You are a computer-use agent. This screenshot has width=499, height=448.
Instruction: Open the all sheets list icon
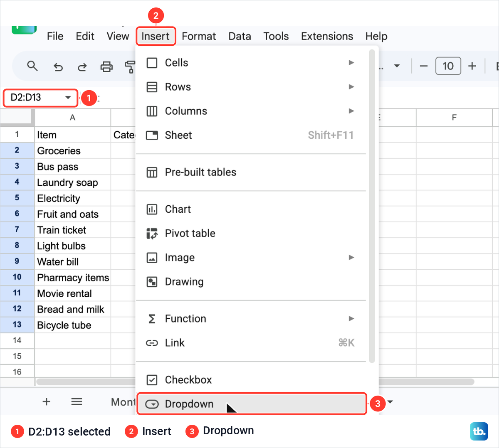77,401
